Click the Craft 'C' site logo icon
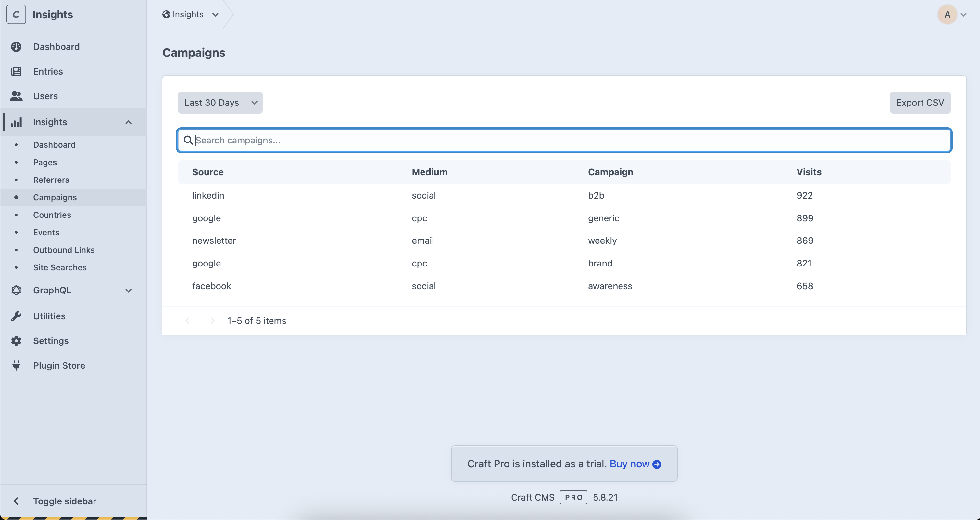The height and width of the screenshot is (520, 980). [16, 15]
